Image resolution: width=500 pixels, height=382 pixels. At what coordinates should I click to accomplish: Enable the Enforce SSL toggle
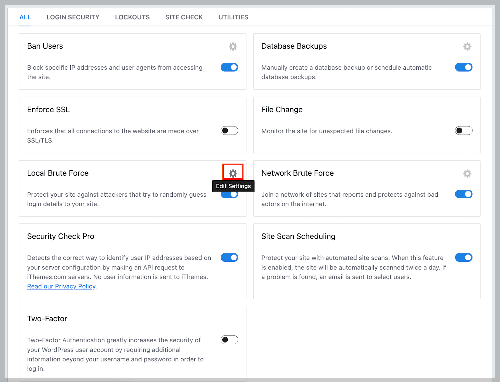tap(229, 131)
